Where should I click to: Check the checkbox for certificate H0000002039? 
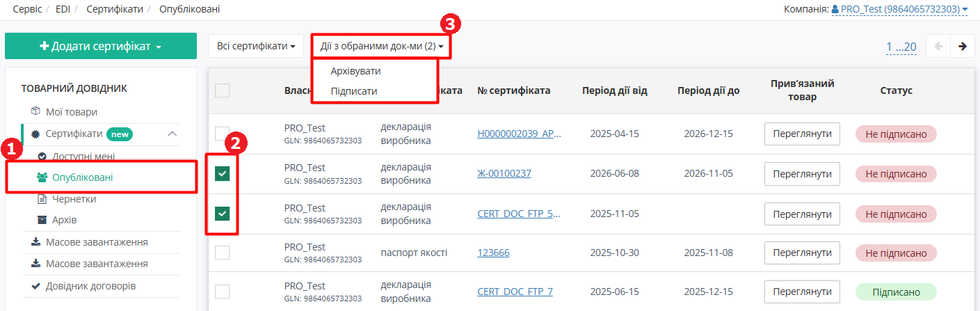click(223, 134)
